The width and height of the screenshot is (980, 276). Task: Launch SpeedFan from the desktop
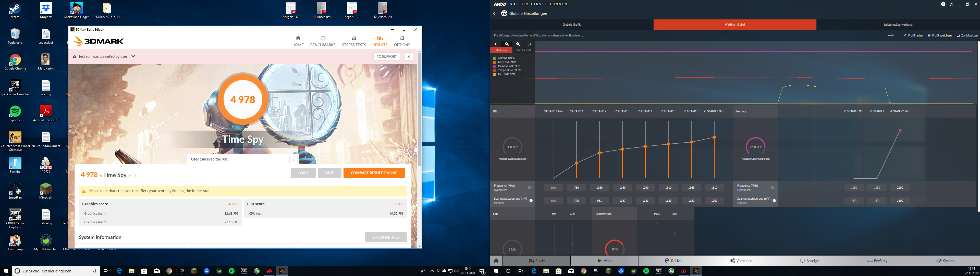click(x=15, y=191)
